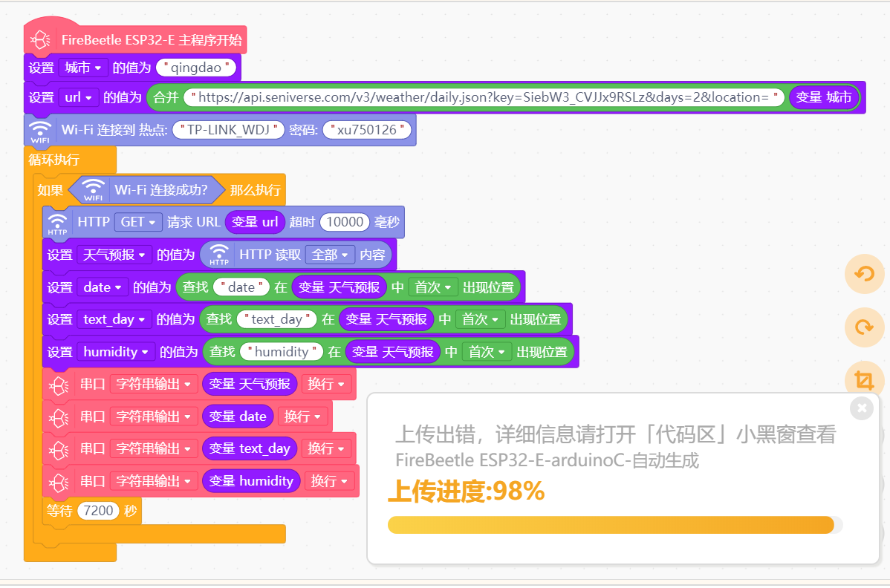Click the "humidity" search string field
890x588 pixels.
pyautogui.click(x=282, y=352)
